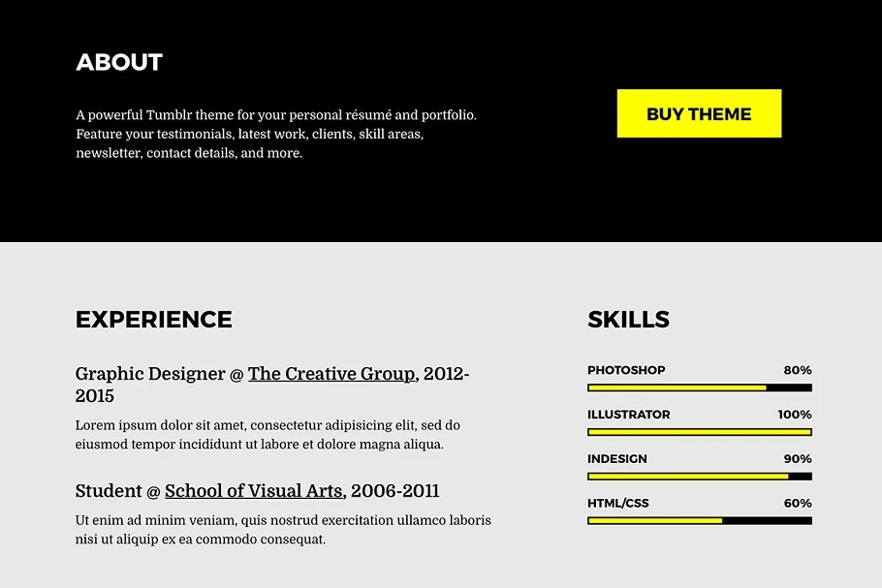Click the BUY THEME button

[699, 113]
